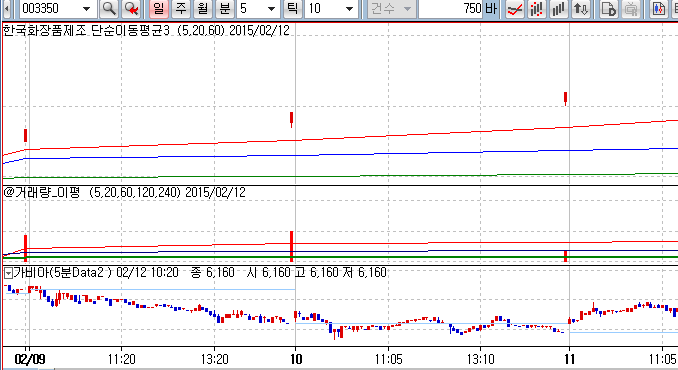Screen dimensions: 678x370
Task: Select the tick period button 틱
Action: point(293,8)
